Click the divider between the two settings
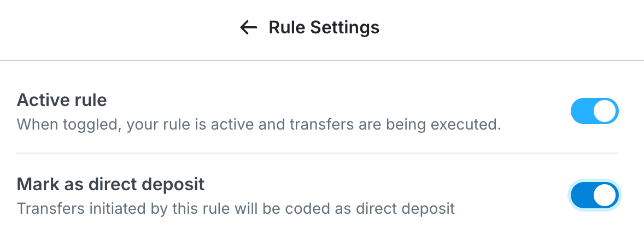 click(x=317, y=153)
